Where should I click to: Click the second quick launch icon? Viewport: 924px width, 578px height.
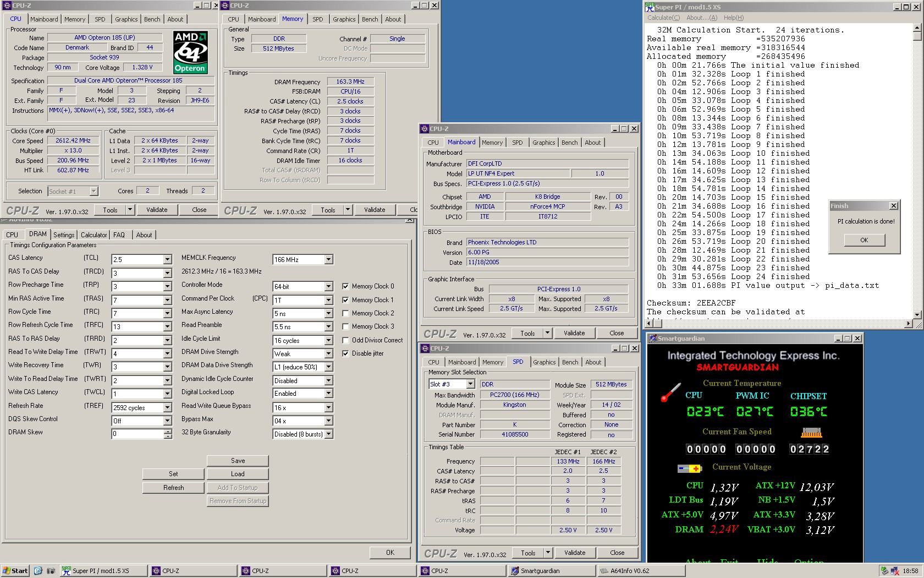(51, 571)
